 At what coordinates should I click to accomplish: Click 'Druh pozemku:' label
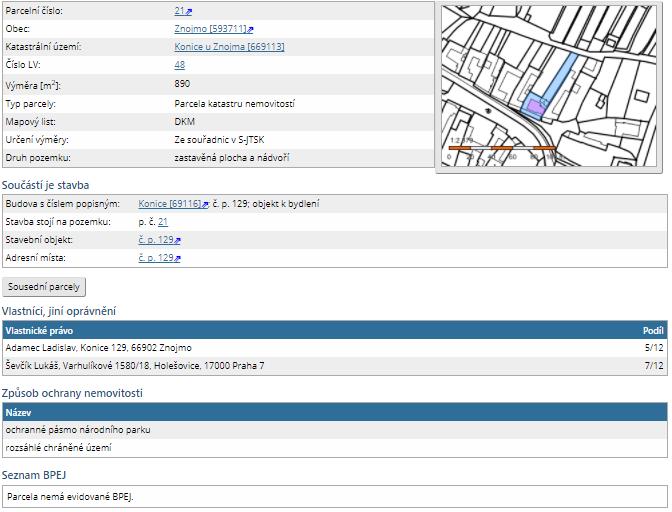tap(38, 158)
